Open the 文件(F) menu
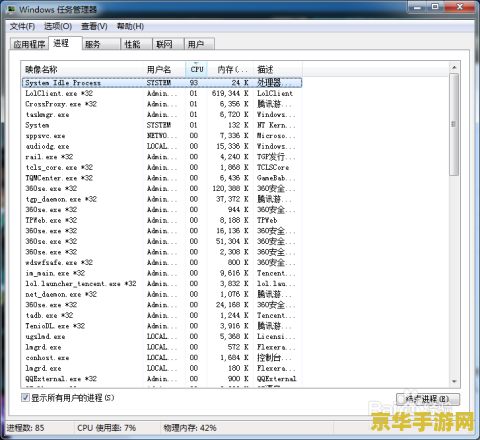 22,26
